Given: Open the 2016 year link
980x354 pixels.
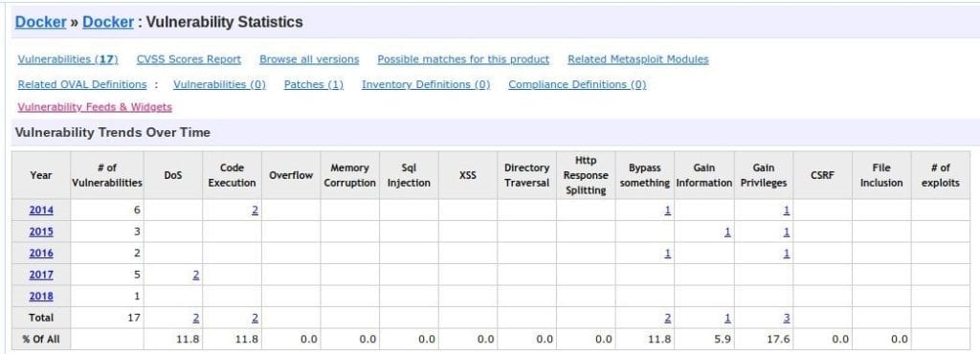Looking at the screenshot, I should coord(41,254).
